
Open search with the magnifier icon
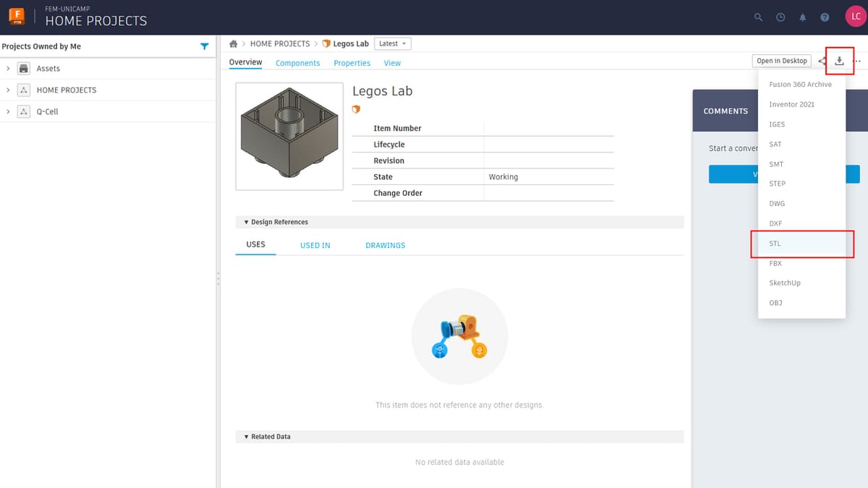click(758, 17)
